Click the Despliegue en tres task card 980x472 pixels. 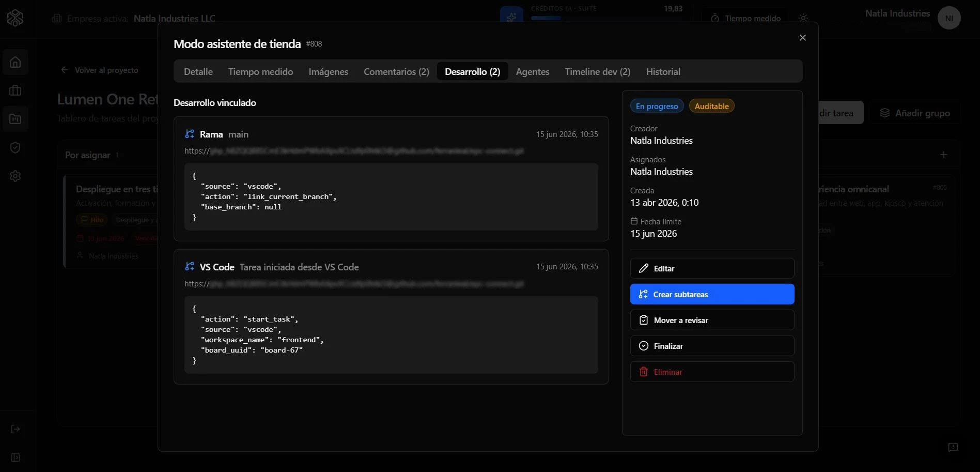tap(111, 222)
